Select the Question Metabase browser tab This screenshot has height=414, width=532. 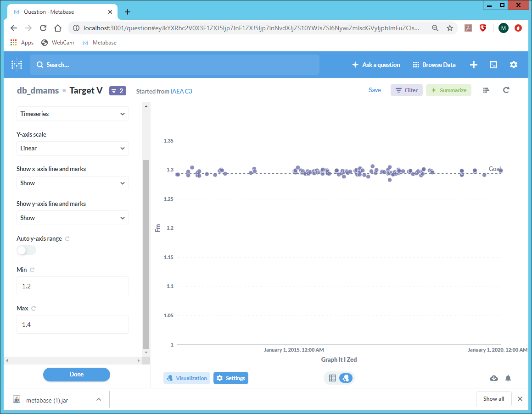click(62, 12)
